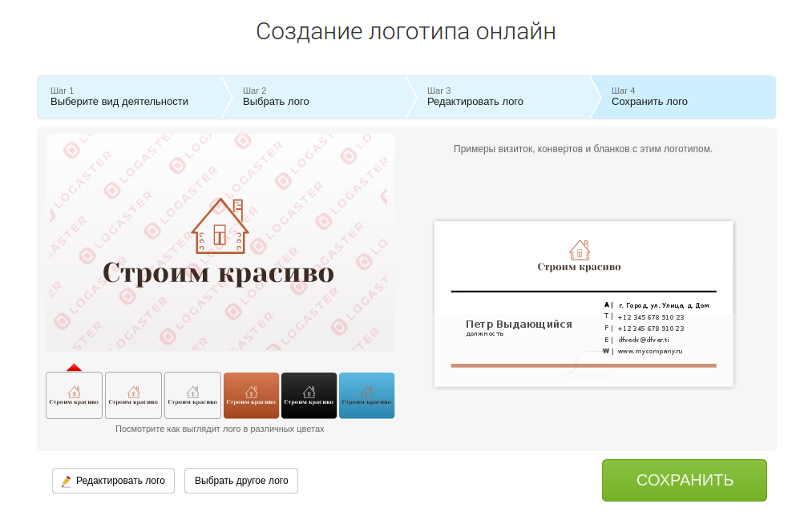This screenshot has width=800, height=532.
Task: Select the first white logo variant thumbnail
Action: coord(74,395)
